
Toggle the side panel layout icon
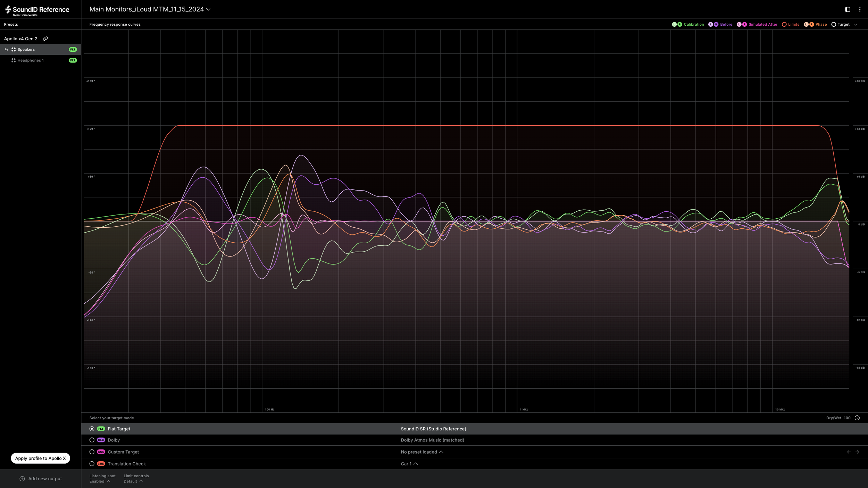click(848, 9)
